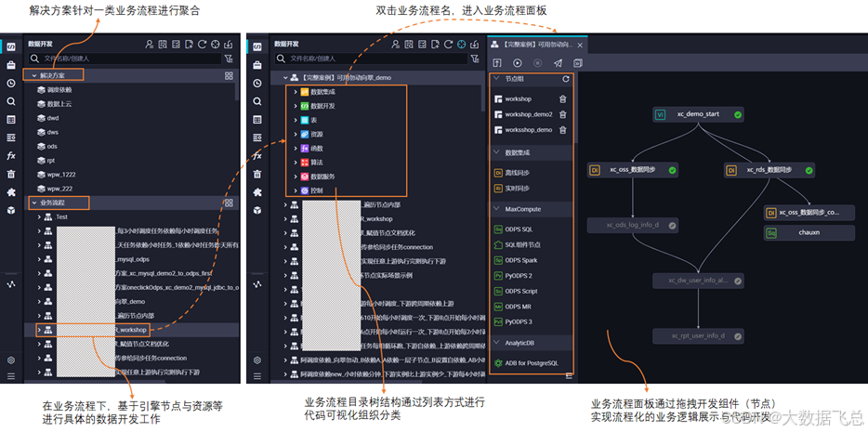Click the puzzle-piece icon in middle panel sidebar
The image size is (868, 432).
pos(257,192)
